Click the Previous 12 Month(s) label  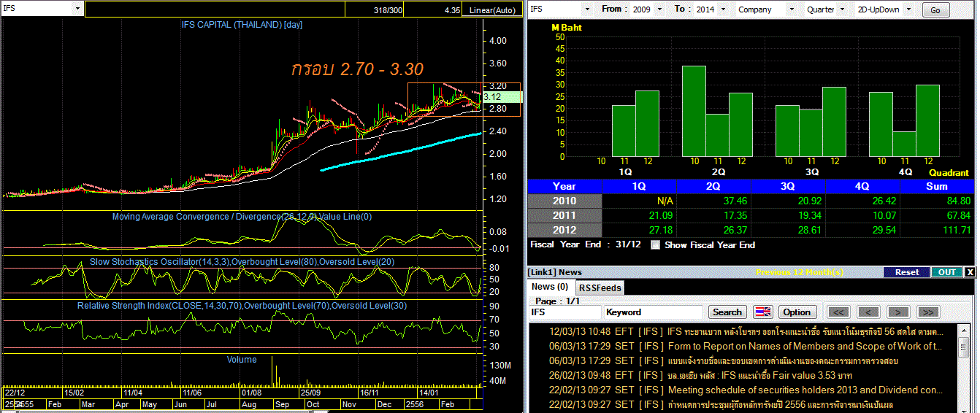coord(800,272)
